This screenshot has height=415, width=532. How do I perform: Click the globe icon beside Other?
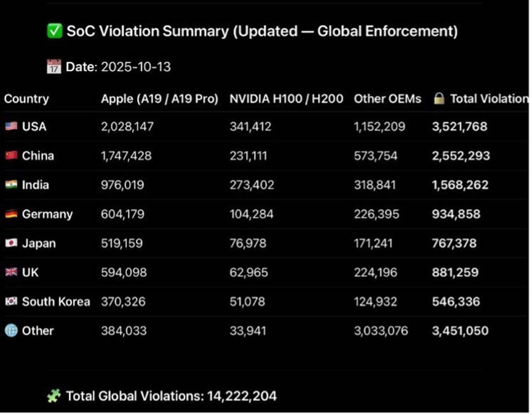tap(11, 331)
